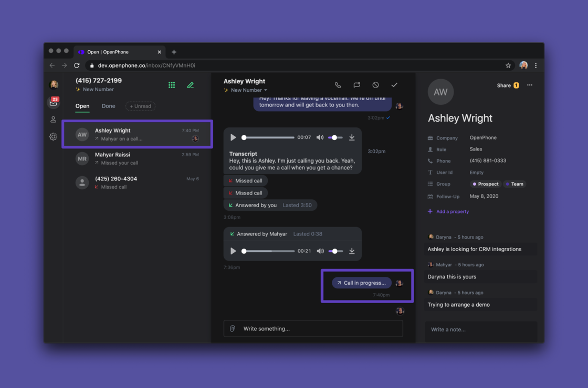Reload the browser page
Viewport: 588px width, 388px height.
tap(77, 66)
